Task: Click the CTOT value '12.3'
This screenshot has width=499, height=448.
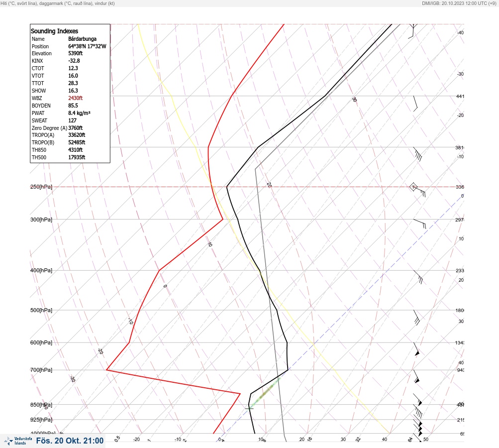Action: pyautogui.click(x=73, y=69)
